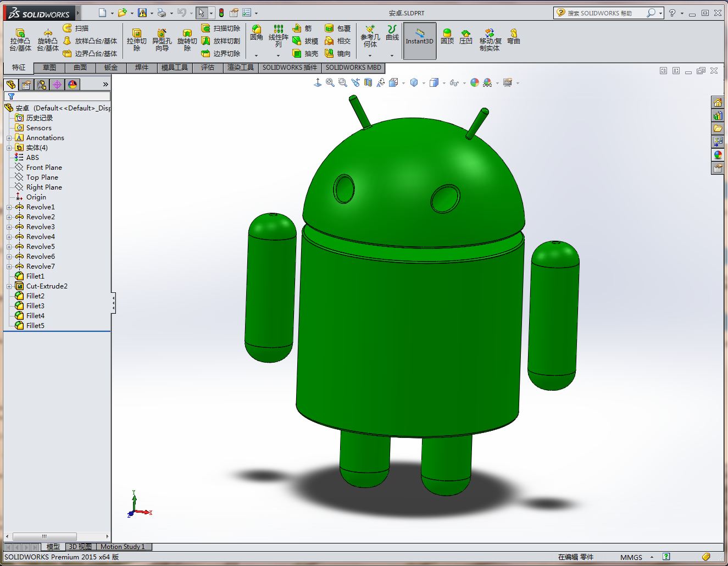The width and height of the screenshot is (728, 566).
Task: Click the Zoom to Area view icon
Action: (343, 82)
